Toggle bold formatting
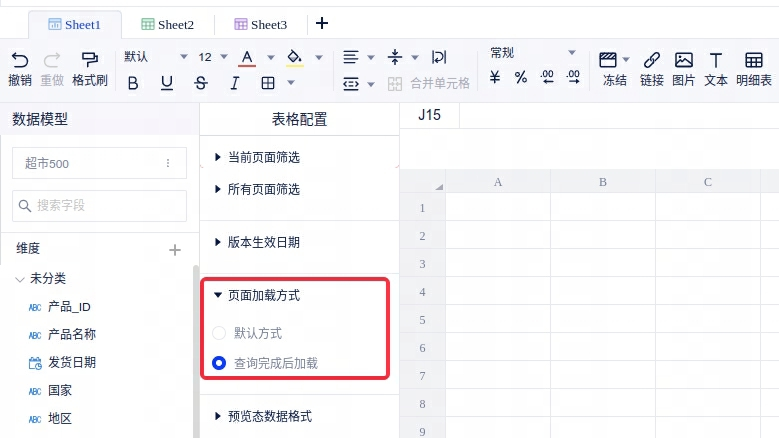This screenshot has height=438, width=779. pyautogui.click(x=133, y=83)
